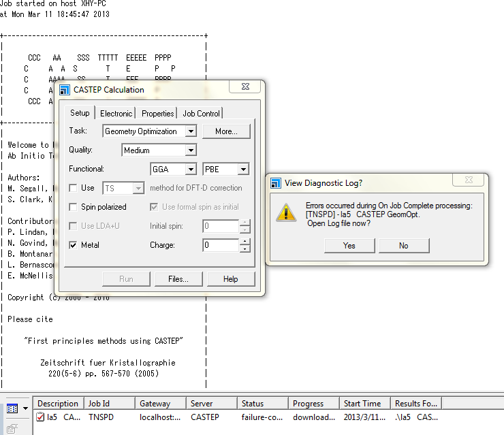Screen dimensions: 504x435
Task: Click the failure-co... status cell
Action: [x=262, y=417]
